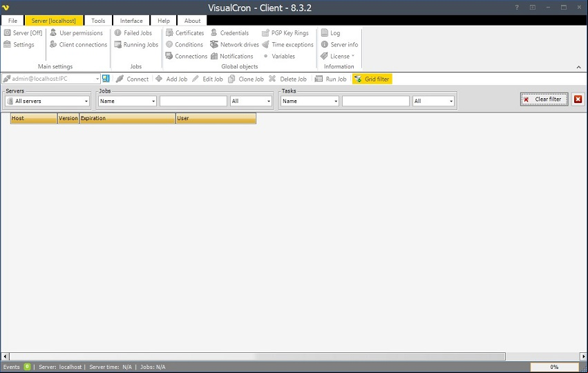Open Time exceptions
The width and height of the screenshot is (588, 373).
[287, 45]
